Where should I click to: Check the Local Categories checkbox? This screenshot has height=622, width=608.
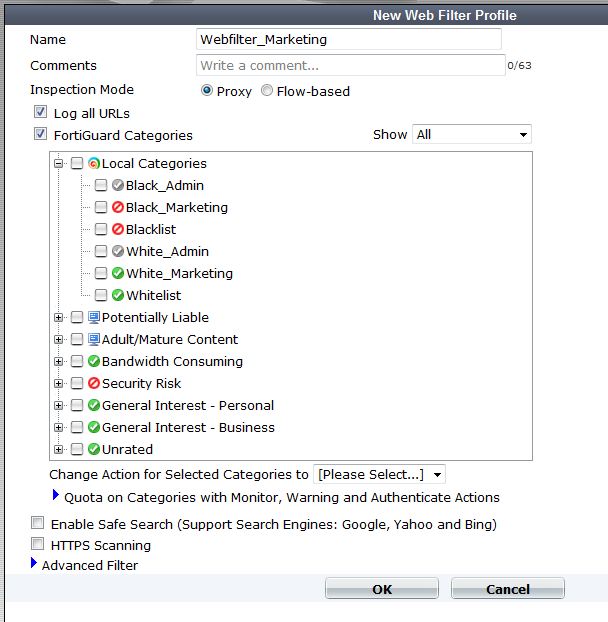point(77,163)
